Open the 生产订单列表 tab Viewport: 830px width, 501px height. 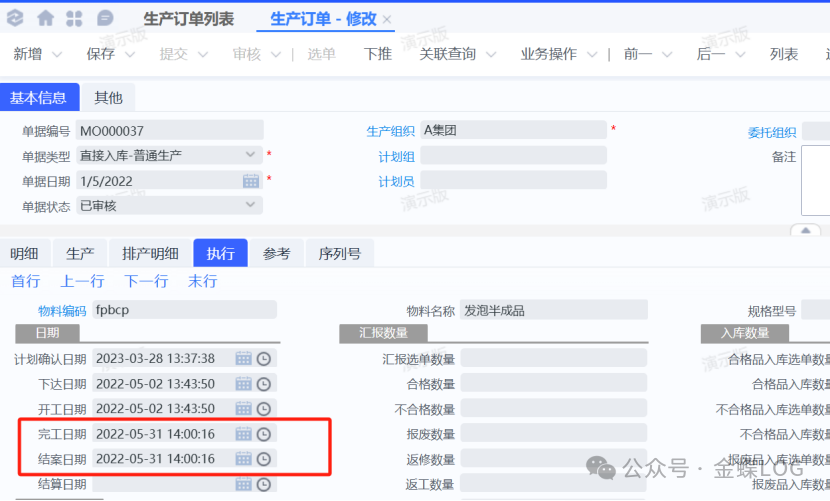coord(189,19)
